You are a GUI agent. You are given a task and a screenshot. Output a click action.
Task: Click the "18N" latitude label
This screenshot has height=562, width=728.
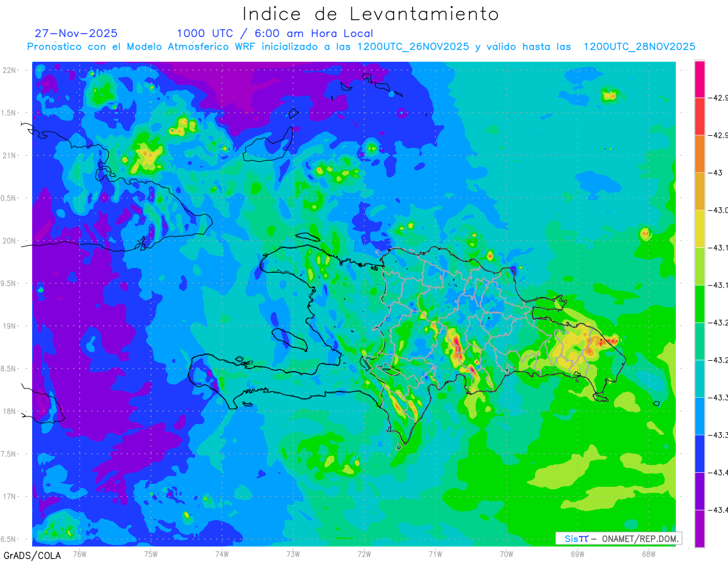pos(9,411)
